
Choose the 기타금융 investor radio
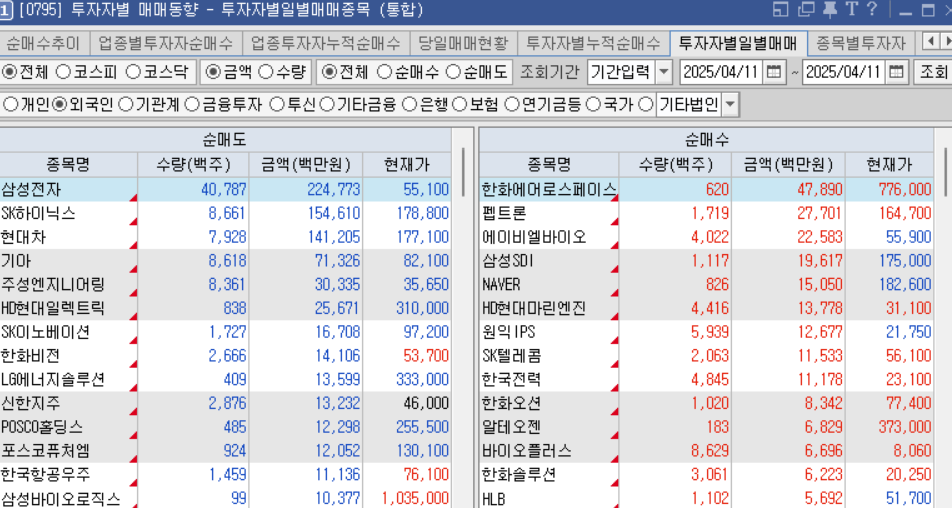(x=327, y=104)
